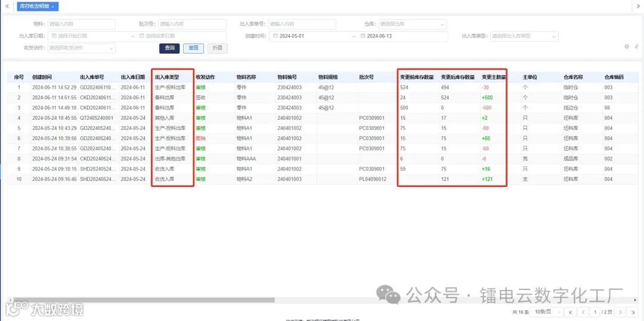The image size is (644, 321).
Task: Click the 物料名称 column header
Action: point(246,77)
